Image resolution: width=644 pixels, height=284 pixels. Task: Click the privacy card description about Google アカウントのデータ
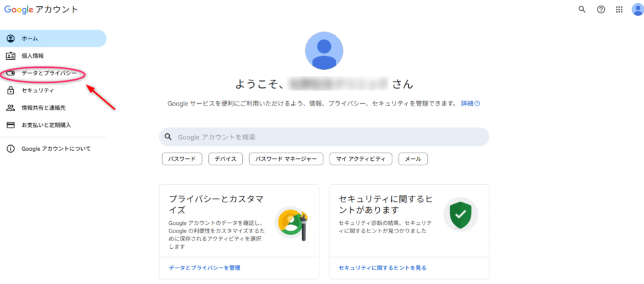point(216,235)
